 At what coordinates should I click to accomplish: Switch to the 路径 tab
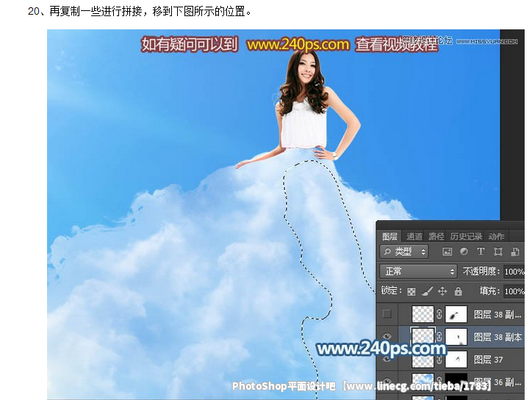(436, 236)
